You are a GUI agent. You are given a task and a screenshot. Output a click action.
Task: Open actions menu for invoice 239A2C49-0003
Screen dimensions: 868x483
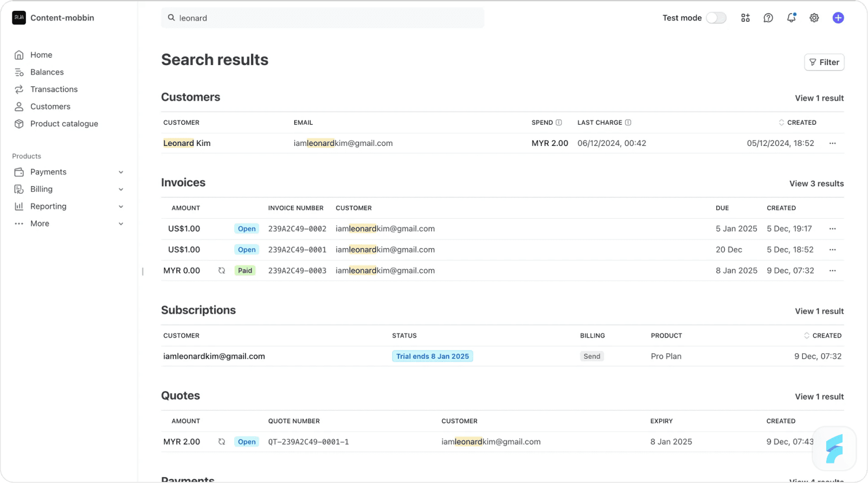pos(833,271)
